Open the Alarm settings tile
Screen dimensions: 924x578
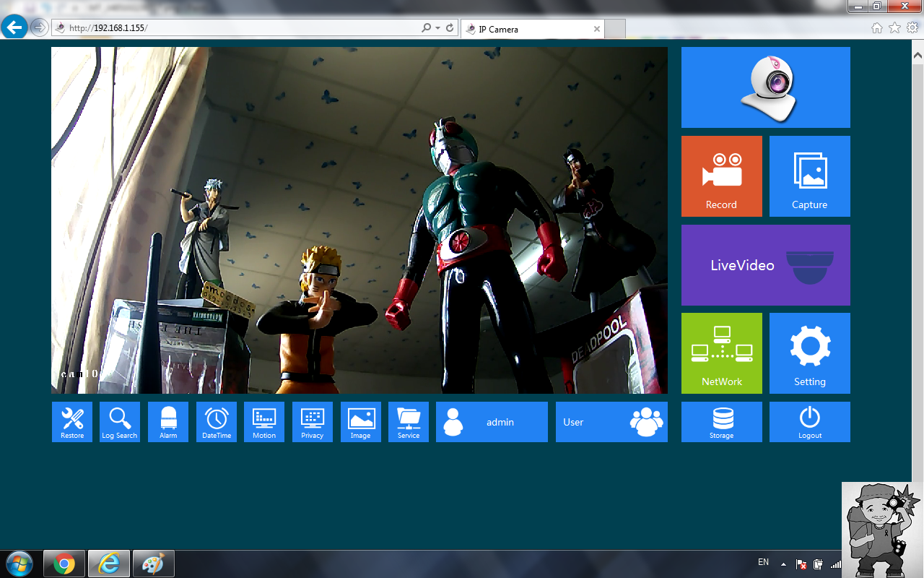168,422
